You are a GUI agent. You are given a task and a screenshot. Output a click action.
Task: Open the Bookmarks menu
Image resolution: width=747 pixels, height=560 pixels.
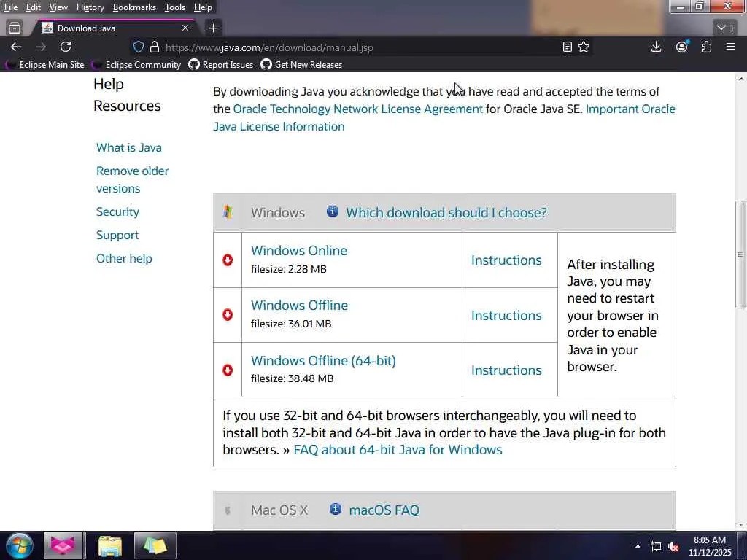point(134,7)
